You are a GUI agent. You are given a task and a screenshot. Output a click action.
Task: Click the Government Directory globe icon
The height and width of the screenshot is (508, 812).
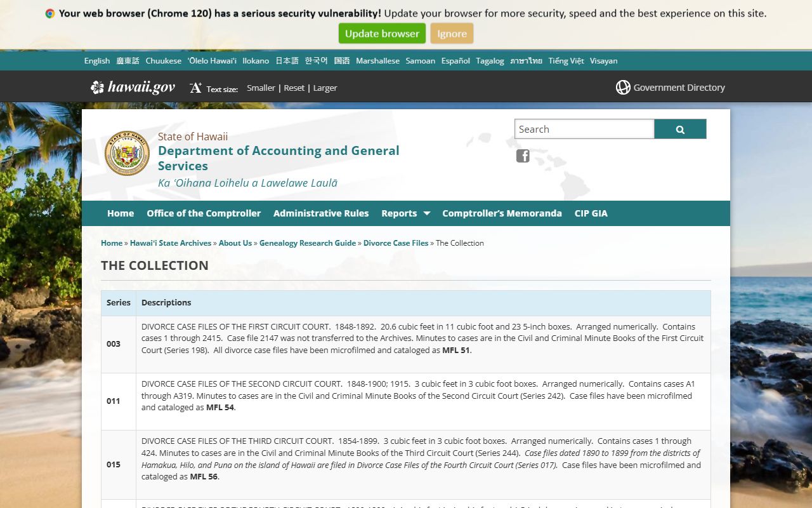[x=623, y=88]
